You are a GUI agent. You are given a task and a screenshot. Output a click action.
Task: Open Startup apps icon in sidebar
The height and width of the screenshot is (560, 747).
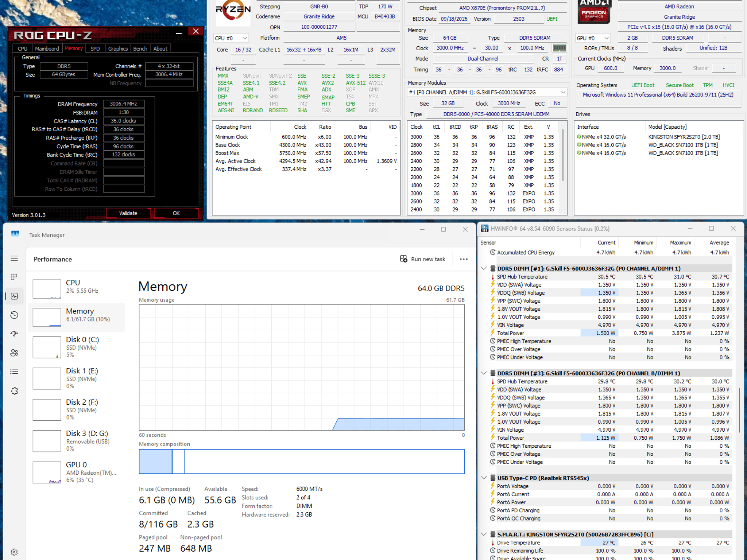(x=14, y=334)
